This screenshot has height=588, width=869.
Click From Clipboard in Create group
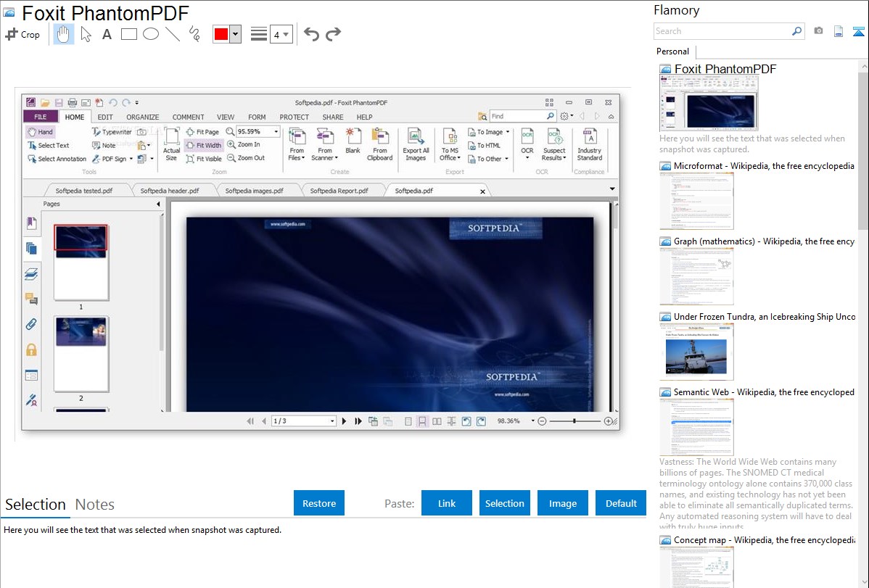[x=379, y=145]
